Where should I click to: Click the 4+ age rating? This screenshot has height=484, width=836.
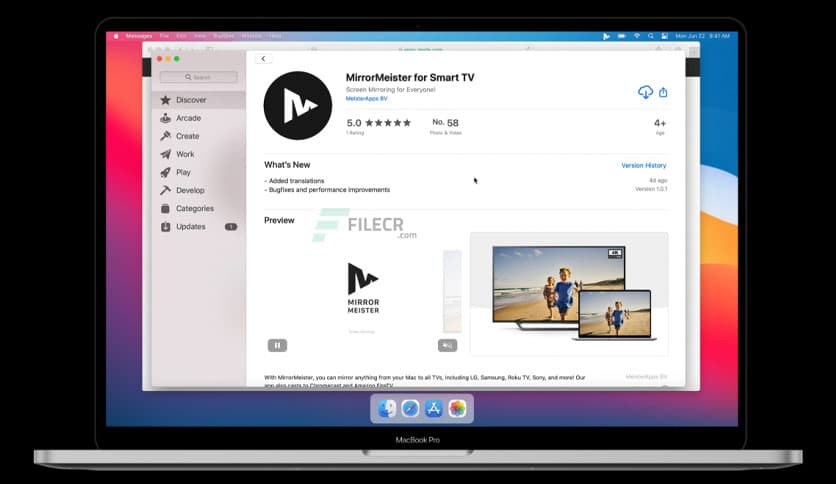coord(660,123)
